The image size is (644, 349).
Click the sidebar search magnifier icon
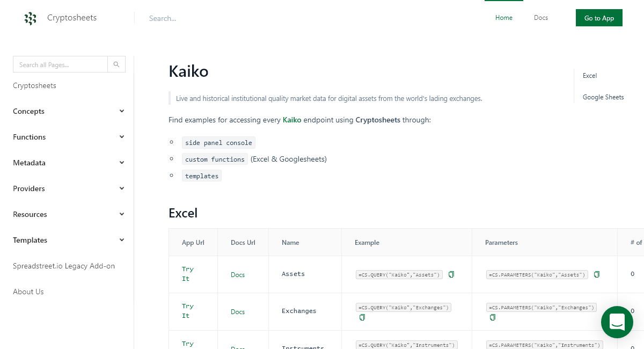click(x=116, y=64)
